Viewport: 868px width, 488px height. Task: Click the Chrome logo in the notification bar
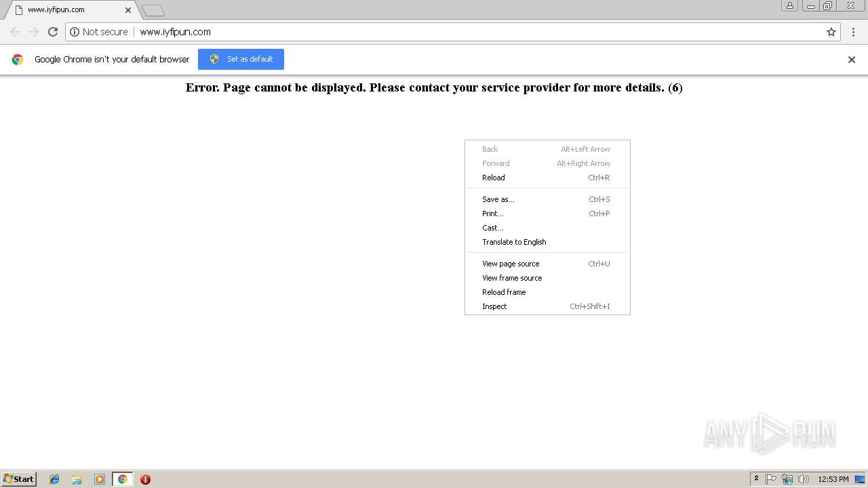tap(18, 60)
